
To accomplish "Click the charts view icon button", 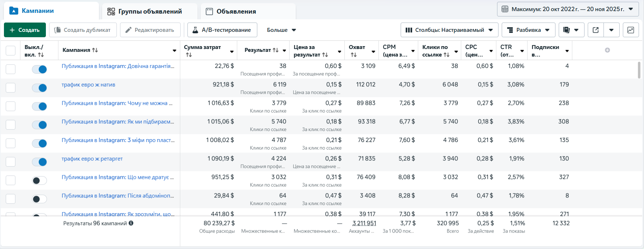I will 630,30.
